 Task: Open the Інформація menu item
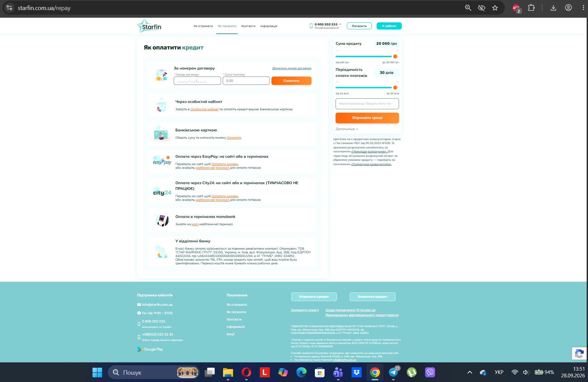(269, 26)
